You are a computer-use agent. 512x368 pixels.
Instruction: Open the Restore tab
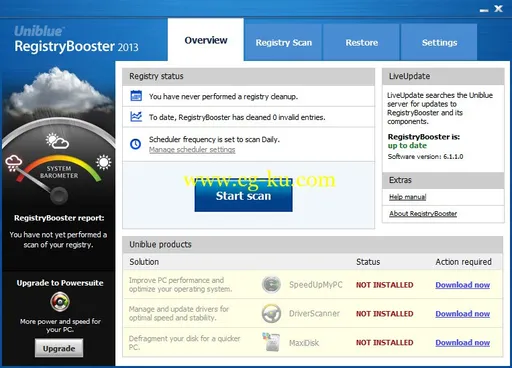pos(362,42)
